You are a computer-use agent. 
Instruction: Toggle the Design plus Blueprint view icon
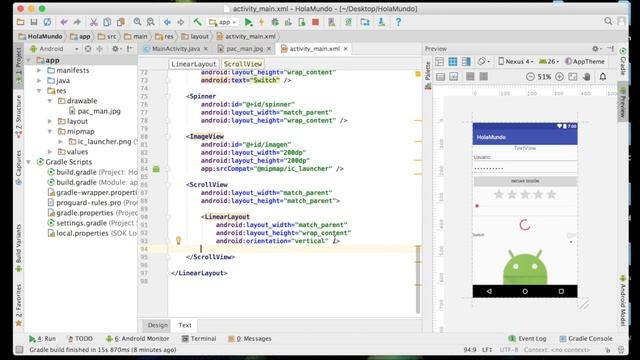coord(466,62)
